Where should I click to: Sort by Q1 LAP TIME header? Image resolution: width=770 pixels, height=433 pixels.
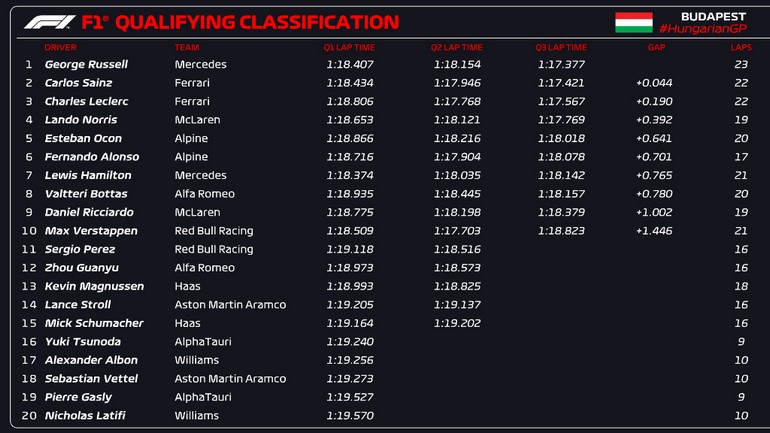coord(349,47)
